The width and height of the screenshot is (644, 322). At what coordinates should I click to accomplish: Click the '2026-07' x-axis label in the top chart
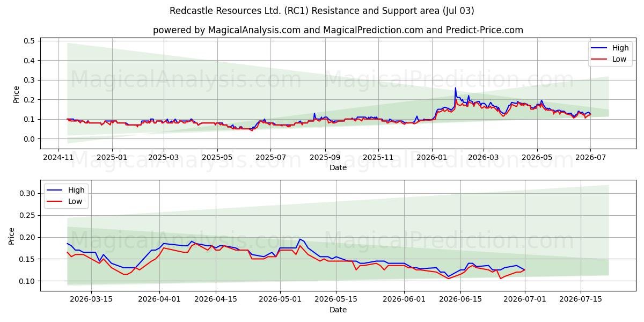tap(590, 158)
